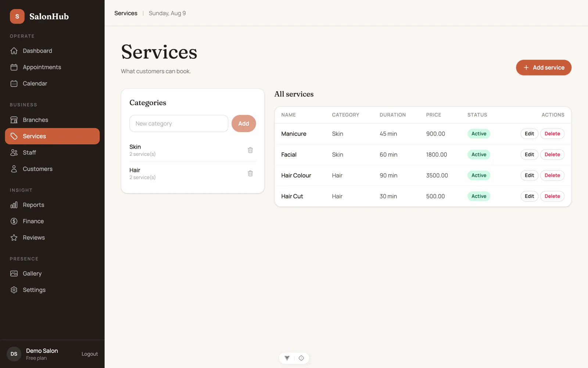This screenshot has width=588, height=368.
Task: Edit the Hair Cut service
Action: 529,196
